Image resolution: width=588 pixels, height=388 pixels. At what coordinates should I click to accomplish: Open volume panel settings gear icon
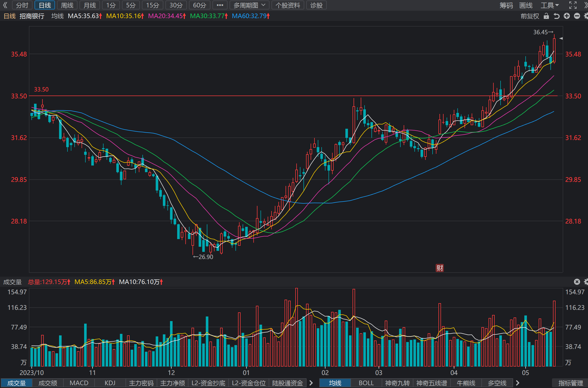(586, 282)
